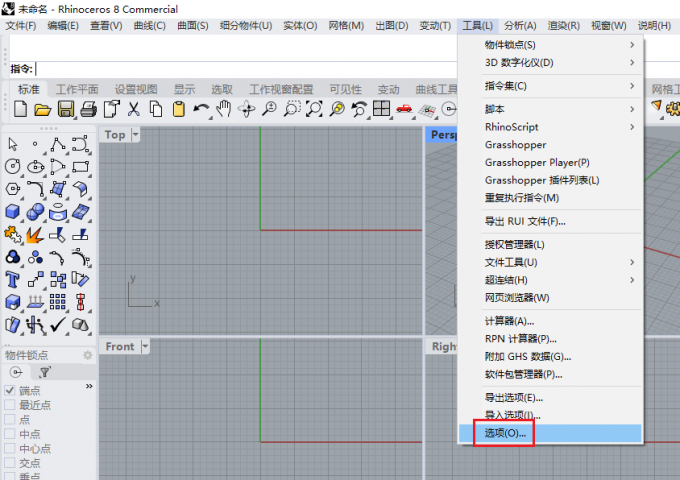Expand the 脚本 submenu
The width and height of the screenshot is (680, 480).
[550, 109]
